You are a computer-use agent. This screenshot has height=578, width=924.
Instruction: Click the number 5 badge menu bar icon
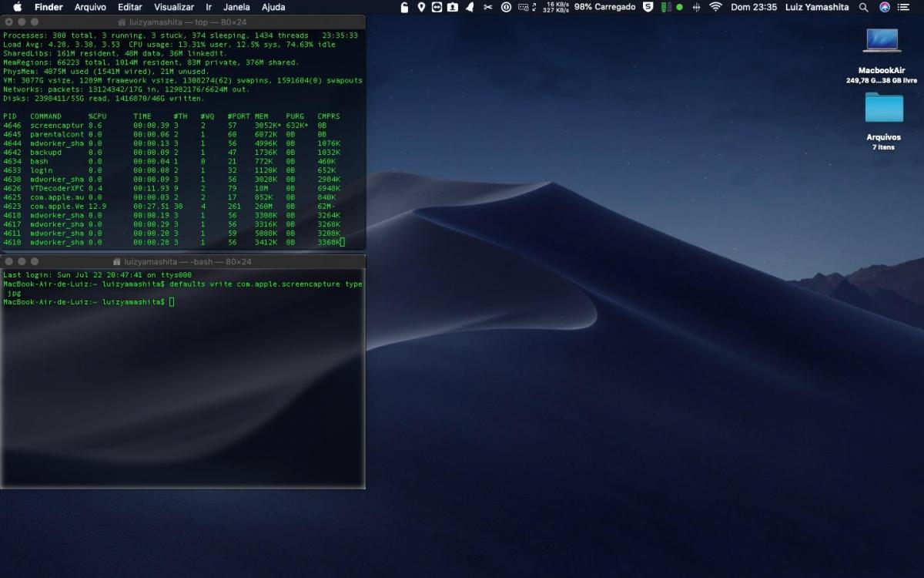click(648, 7)
